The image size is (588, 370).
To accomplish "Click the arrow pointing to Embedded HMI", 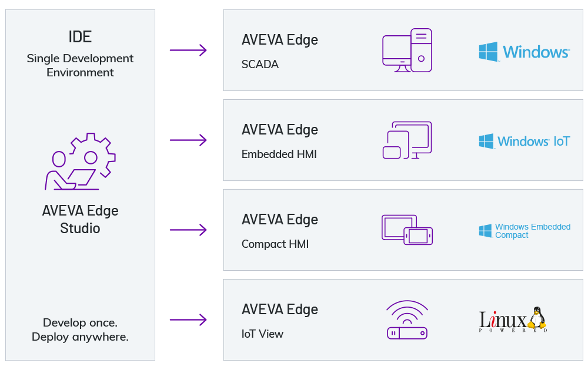I will click(x=188, y=140).
